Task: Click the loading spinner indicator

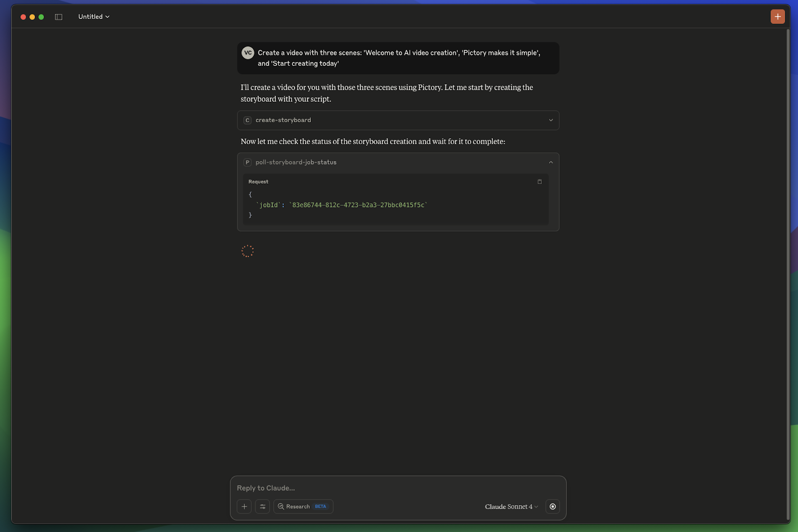Action: tap(247, 251)
